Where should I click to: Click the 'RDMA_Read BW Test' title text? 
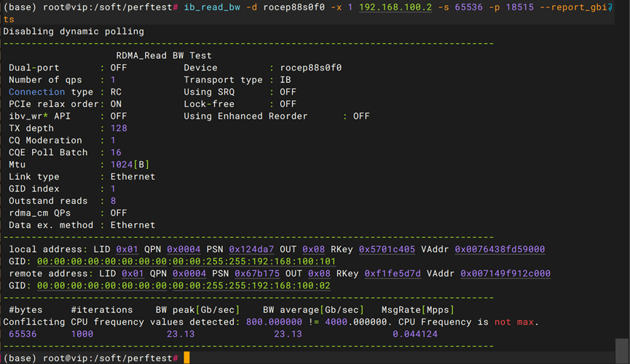[164, 56]
